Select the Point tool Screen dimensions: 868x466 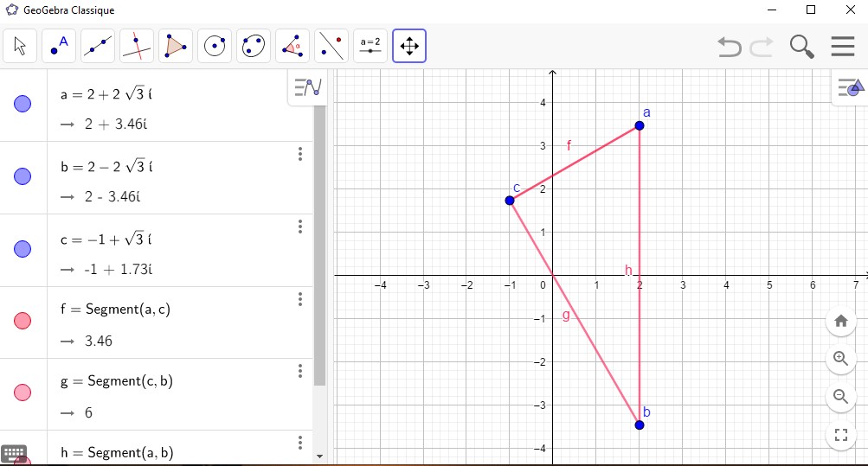(59, 46)
